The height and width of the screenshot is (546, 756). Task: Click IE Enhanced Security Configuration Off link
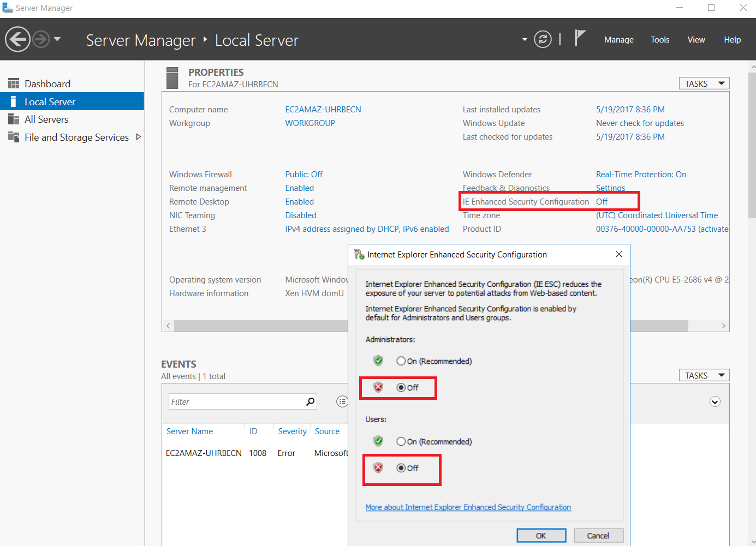point(602,202)
